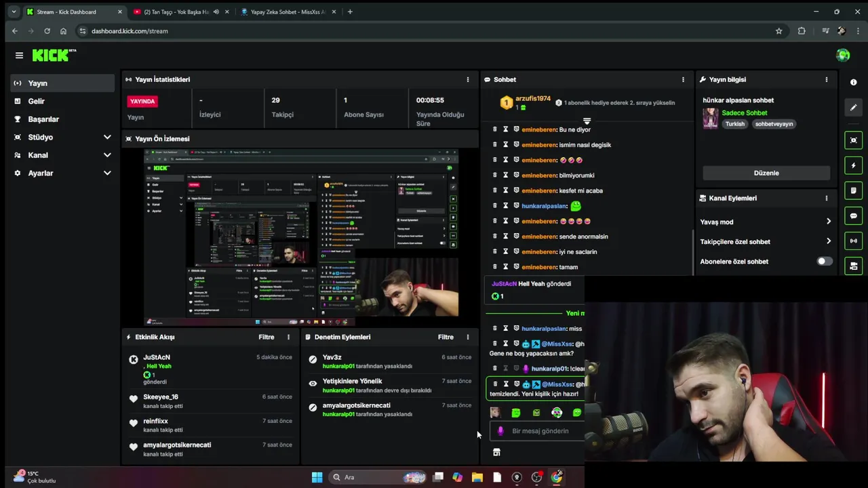Toggle the broadcast stats widget icon in sidebar
Viewport: 868px width, 488px height.
(853, 241)
